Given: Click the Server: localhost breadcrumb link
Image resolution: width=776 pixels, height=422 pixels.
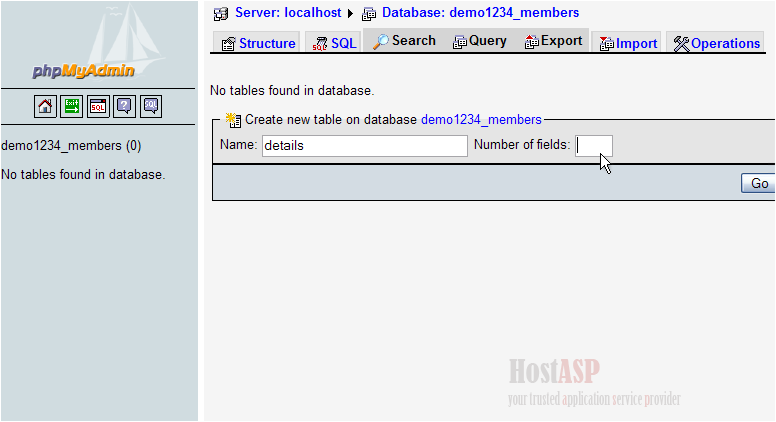Looking at the screenshot, I should click(288, 13).
